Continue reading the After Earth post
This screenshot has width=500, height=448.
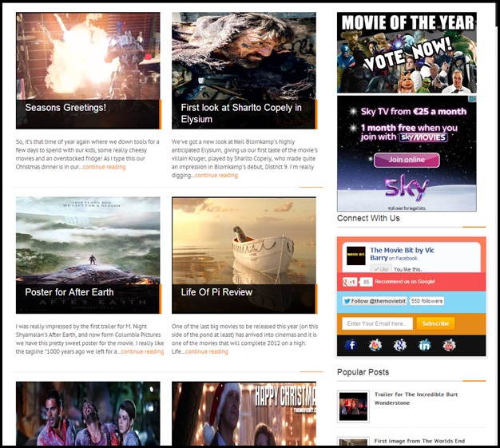[142, 351]
